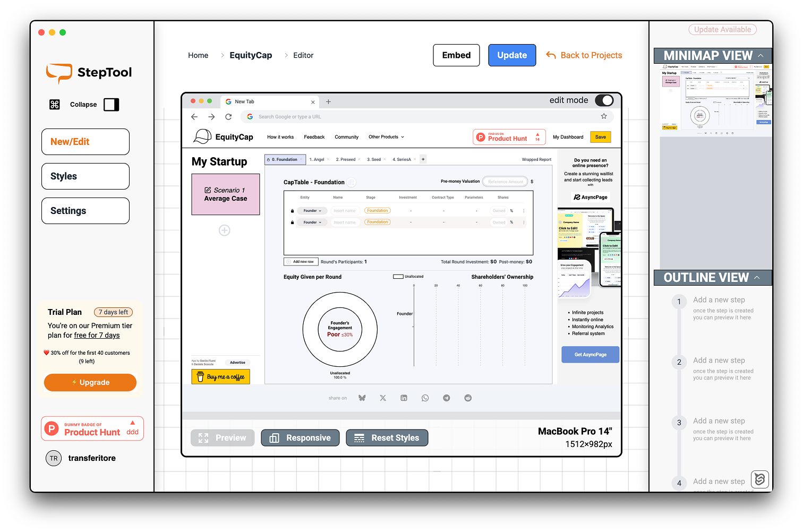
Task: Click the Back to Projects link
Action: (x=591, y=55)
